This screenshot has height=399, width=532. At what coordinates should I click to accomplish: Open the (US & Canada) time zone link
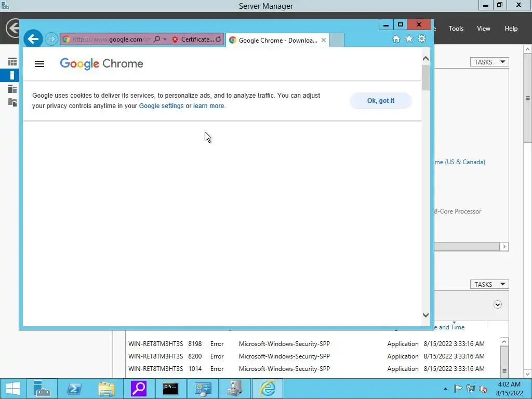(x=460, y=162)
